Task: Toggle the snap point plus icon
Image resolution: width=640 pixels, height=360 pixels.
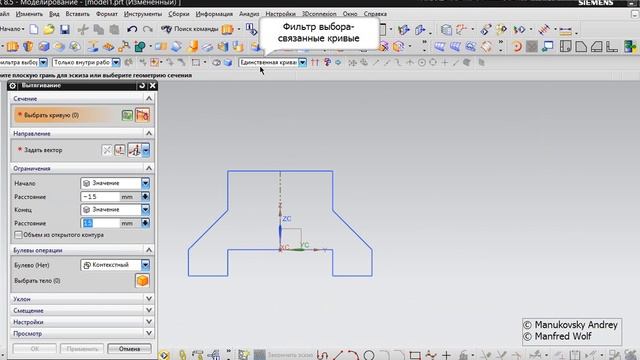Action: [x=445, y=62]
